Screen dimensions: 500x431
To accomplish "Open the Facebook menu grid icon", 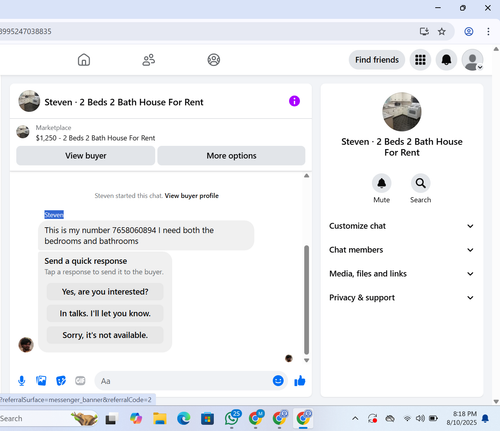I will pos(420,60).
